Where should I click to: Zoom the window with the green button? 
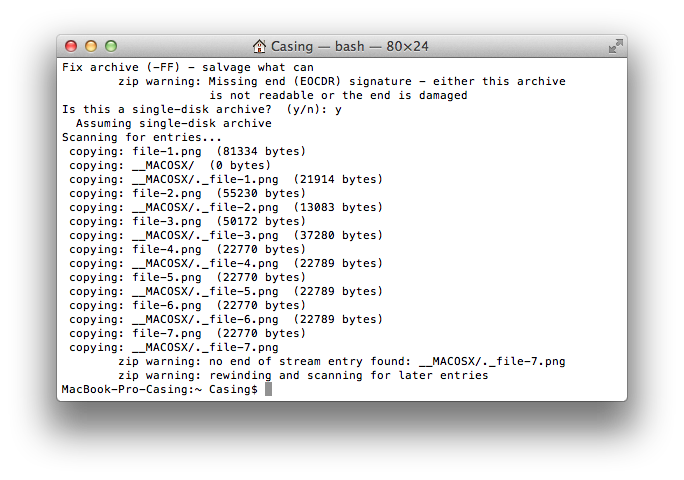coord(111,46)
